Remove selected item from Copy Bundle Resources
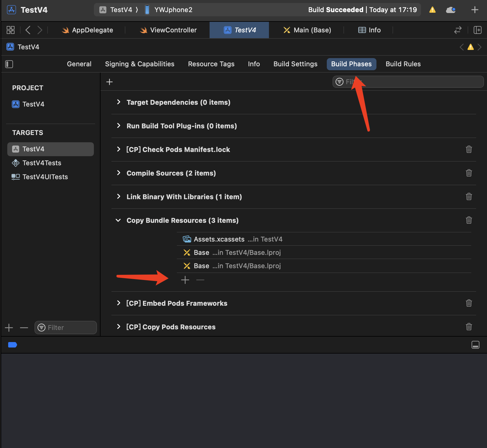This screenshot has height=448, width=487. pyautogui.click(x=200, y=280)
